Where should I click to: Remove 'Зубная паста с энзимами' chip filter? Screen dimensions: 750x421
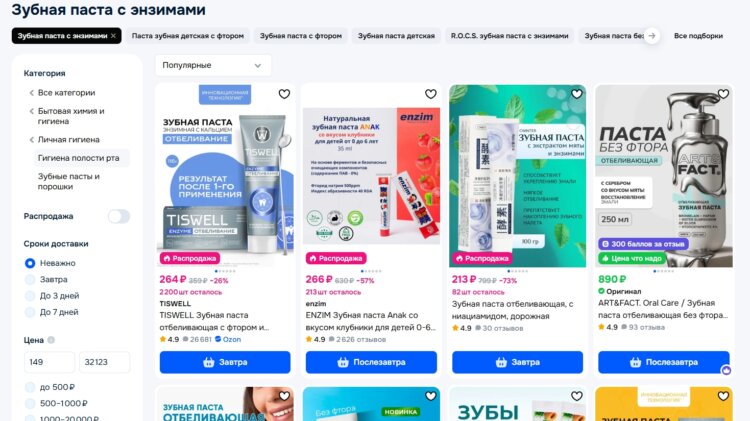[x=113, y=36]
